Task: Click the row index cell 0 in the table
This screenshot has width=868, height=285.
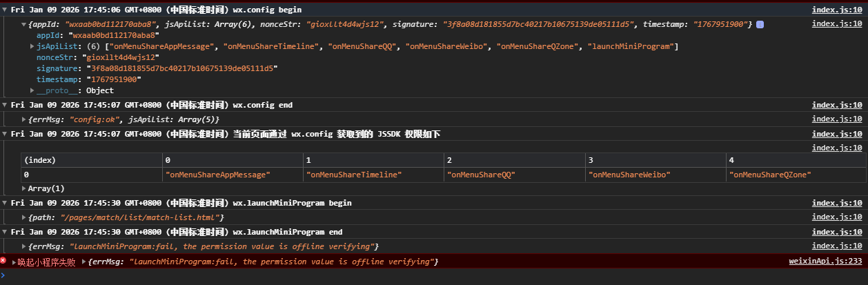Action: tap(92, 175)
